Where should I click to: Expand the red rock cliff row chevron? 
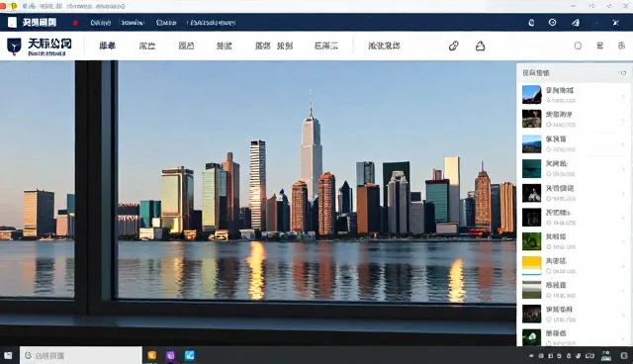click(624, 96)
